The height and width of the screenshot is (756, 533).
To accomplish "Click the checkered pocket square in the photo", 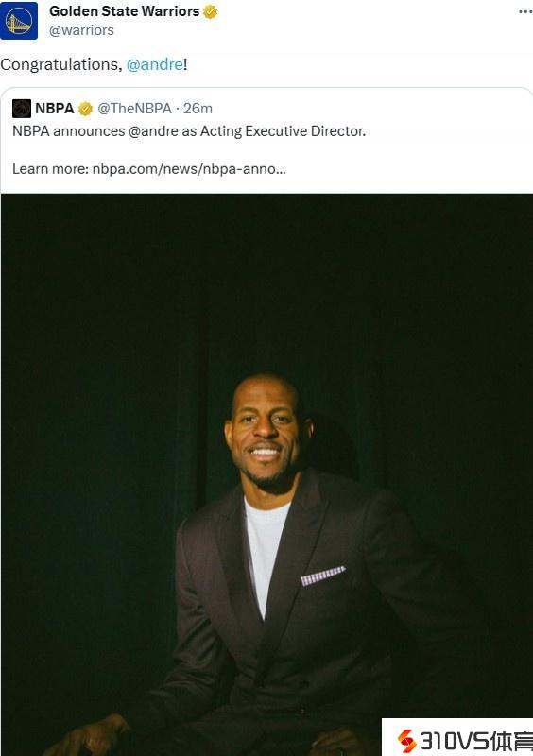I will point(322,576).
